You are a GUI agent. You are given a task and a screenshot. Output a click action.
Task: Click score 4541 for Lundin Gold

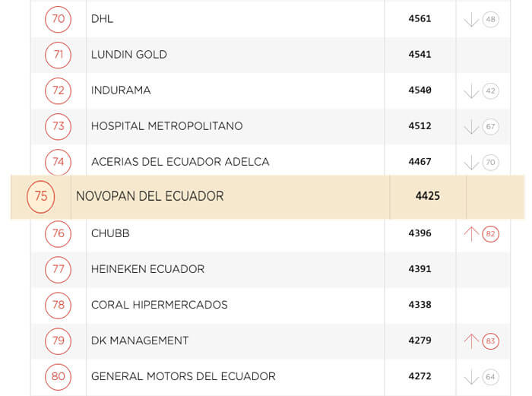[420, 55]
